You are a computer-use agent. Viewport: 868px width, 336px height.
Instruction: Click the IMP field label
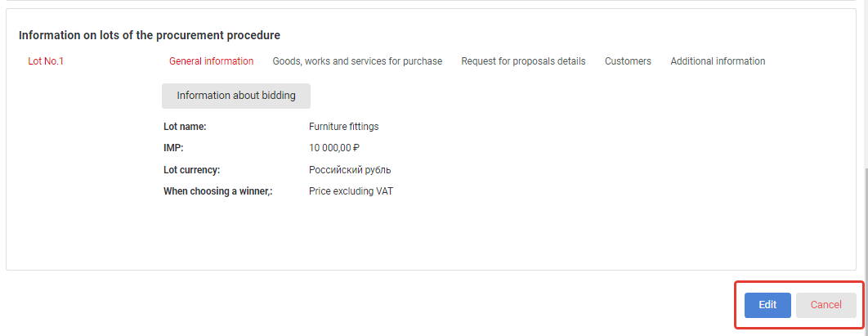coord(173,148)
